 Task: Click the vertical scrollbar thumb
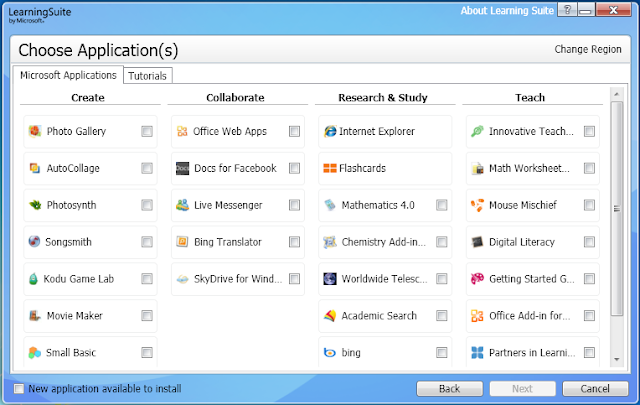pos(616,210)
